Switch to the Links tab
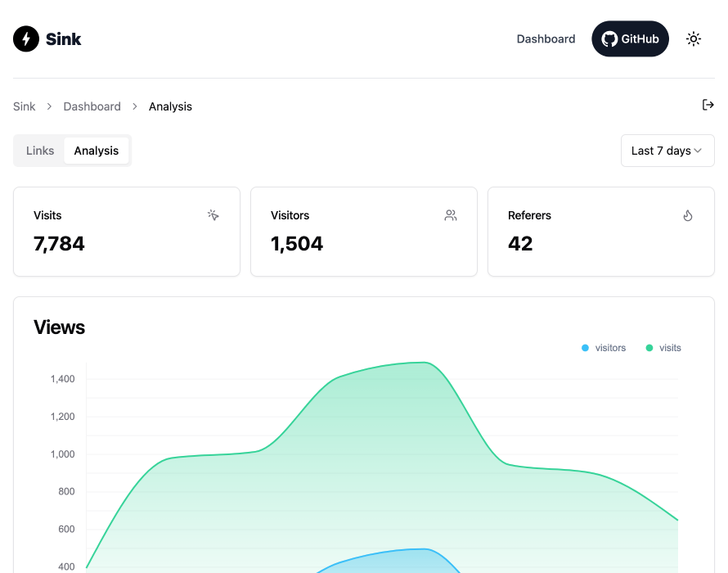 pos(40,151)
